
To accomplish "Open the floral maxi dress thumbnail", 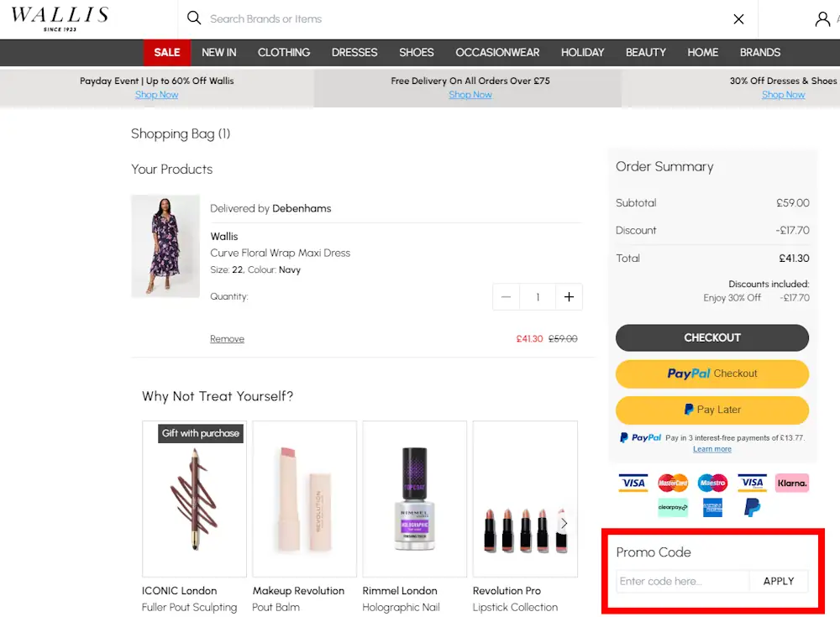I will 165,246.
